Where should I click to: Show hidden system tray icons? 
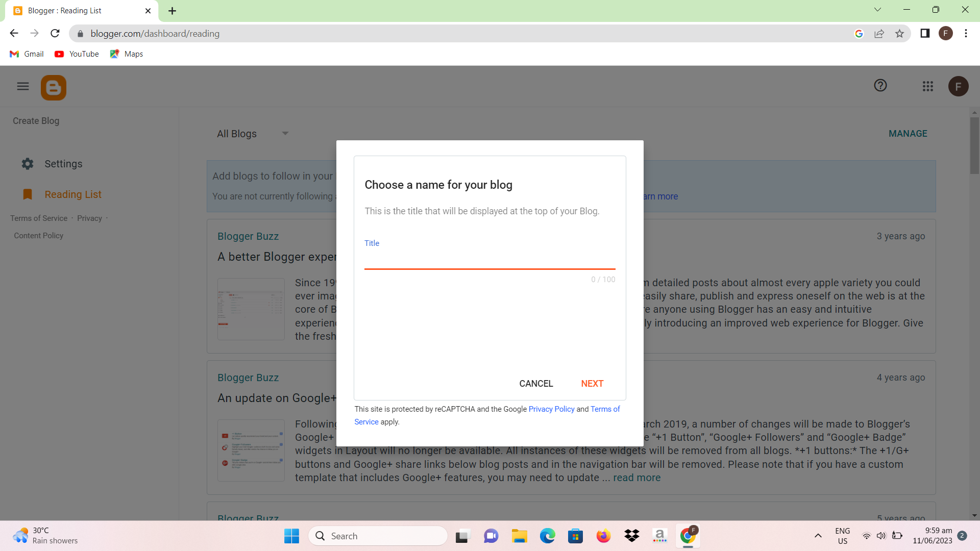818,536
